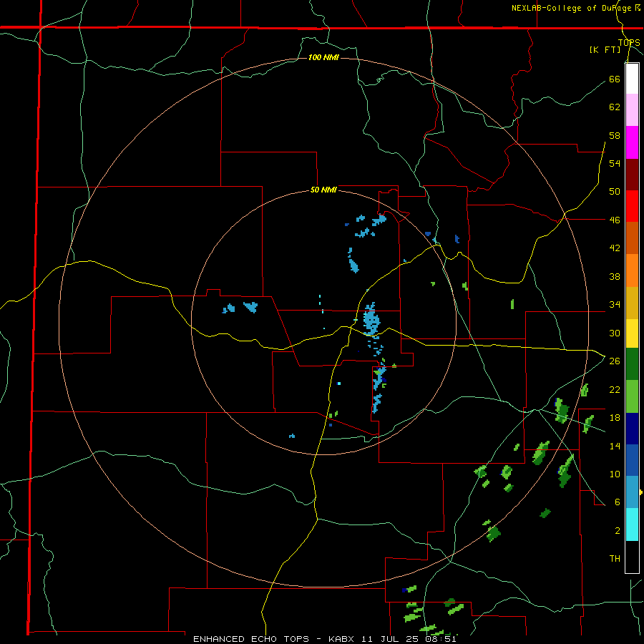Click the white swatch in the tops legend
This screenshot has width=644, height=644.
[632, 79]
